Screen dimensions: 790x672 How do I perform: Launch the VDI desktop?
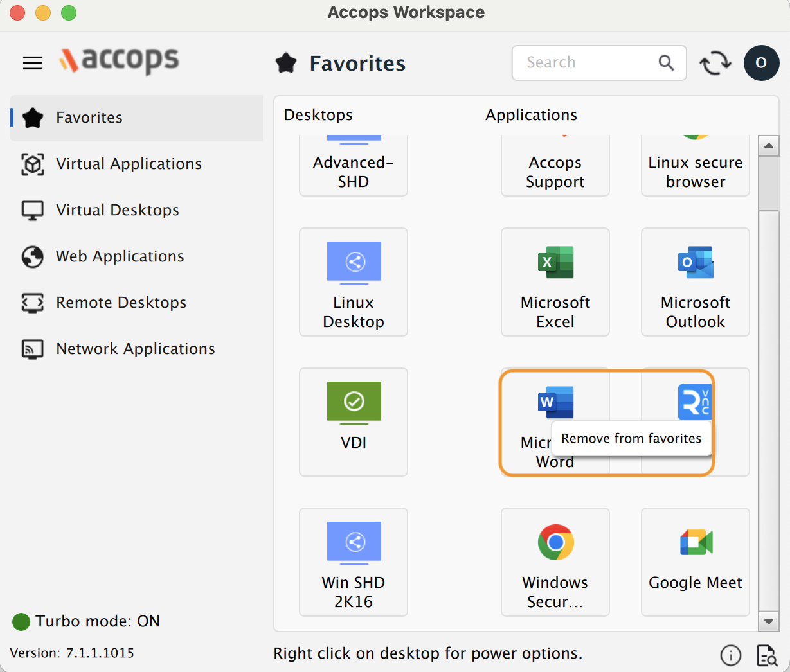pyautogui.click(x=354, y=421)
